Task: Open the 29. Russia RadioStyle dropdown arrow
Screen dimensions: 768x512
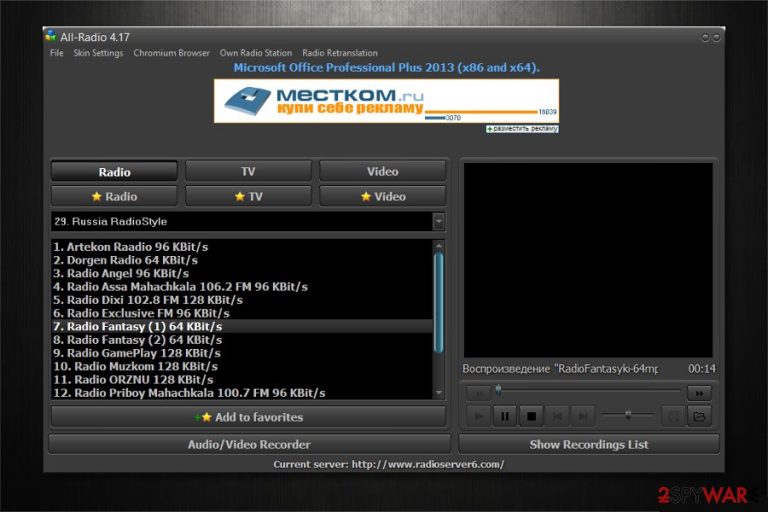Action: tap(438, 221)
